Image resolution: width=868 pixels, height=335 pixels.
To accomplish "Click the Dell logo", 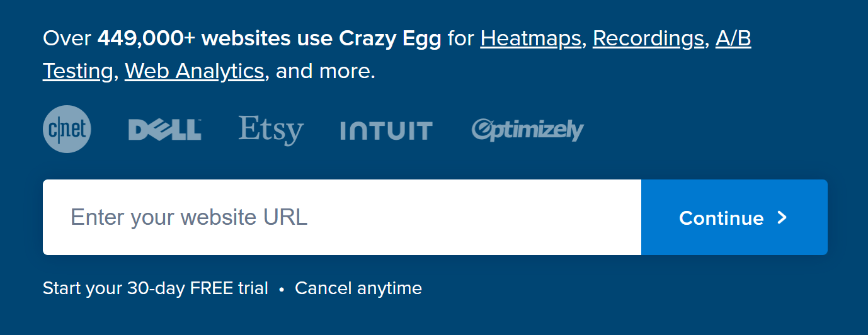I will (164, 130).
